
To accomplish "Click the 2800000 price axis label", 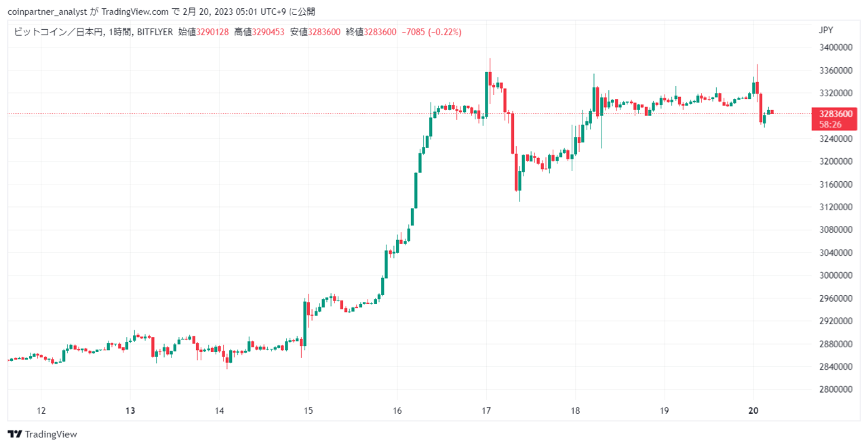I will [x=835, y=389].
